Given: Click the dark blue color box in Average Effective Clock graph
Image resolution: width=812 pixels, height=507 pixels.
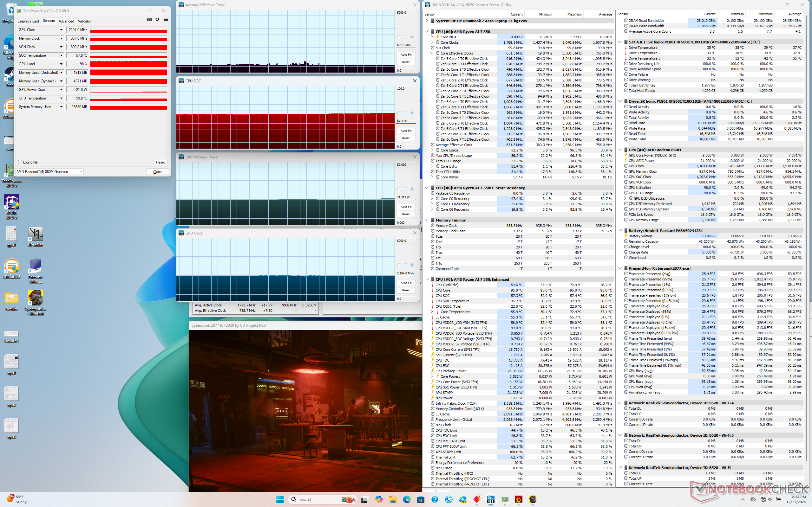Looking at the screenshot, I should pyautogui.click(x=412, y=37).
